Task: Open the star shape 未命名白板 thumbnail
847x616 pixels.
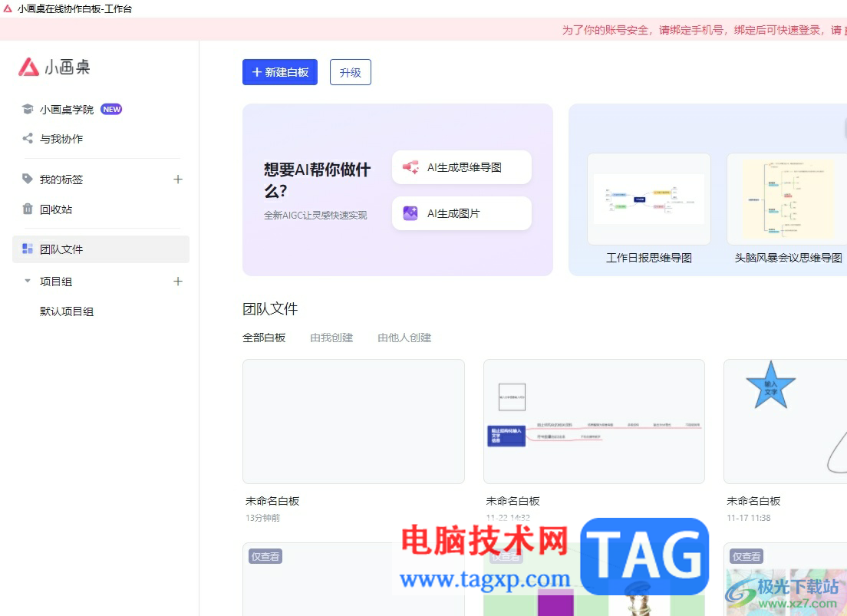Action: (x=786, y=421)
